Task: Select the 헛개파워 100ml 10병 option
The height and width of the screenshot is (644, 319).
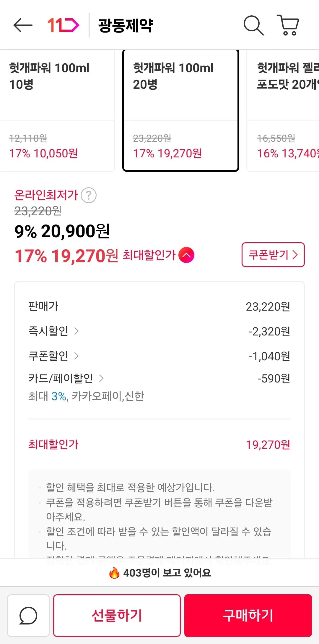Action: (x=57, y=110)
